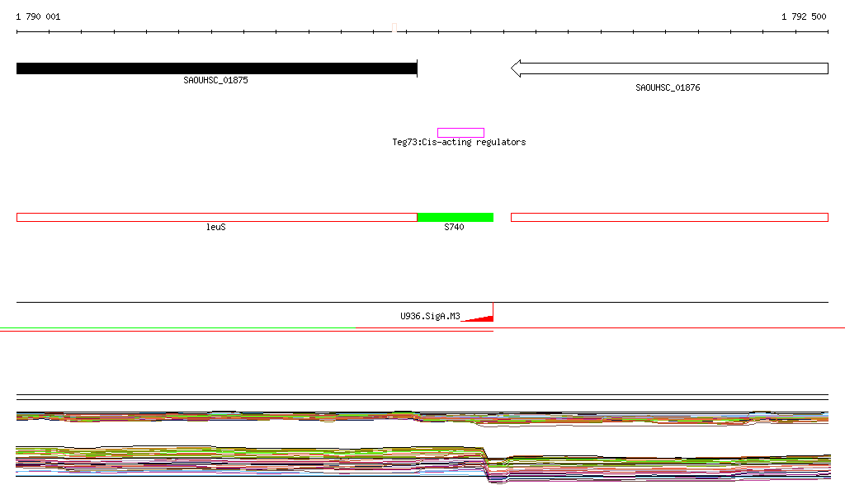Viewport: 845px width, 504px height.
Task: Click the small orange marker on ruler
Action: [x=394, y=29]
